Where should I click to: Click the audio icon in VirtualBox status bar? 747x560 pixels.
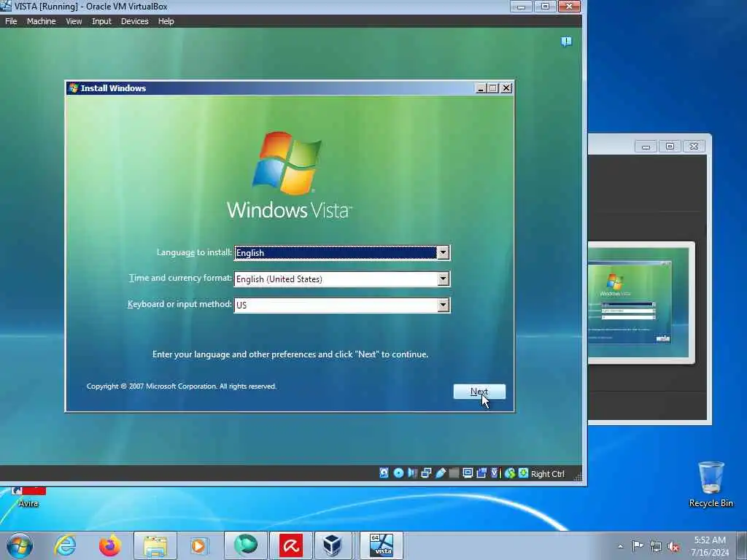click(413, 472)
